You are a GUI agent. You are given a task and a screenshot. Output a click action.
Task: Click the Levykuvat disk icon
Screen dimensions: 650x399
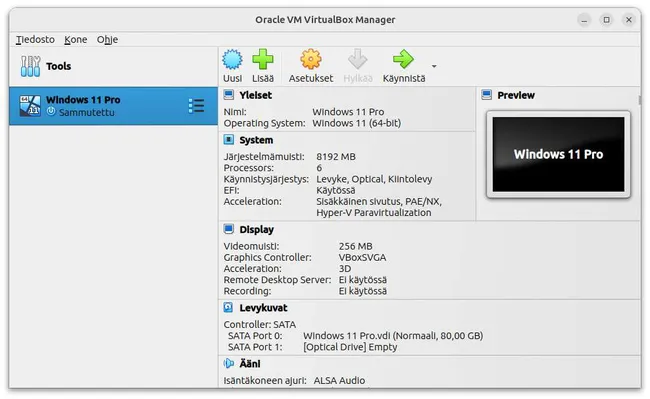228,307
